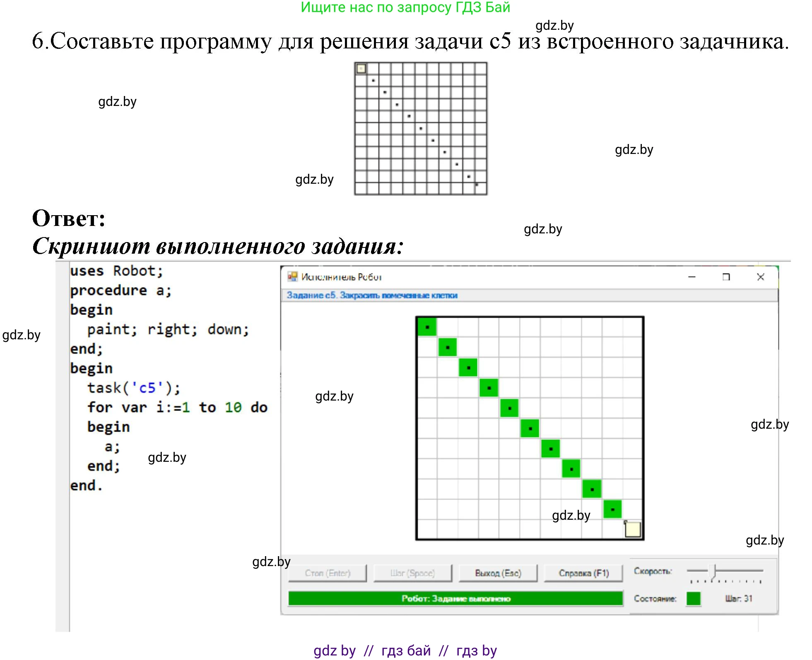812x660 pixels.
Task: Close the Исполнитель Робот window
Action: pyautogui.click(x=760, y=277)
